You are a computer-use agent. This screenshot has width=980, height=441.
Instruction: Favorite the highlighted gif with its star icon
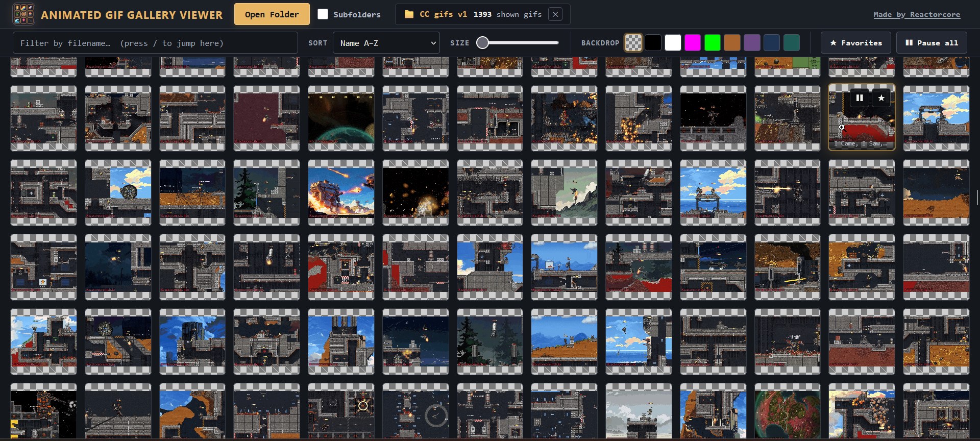coord(881,98)
